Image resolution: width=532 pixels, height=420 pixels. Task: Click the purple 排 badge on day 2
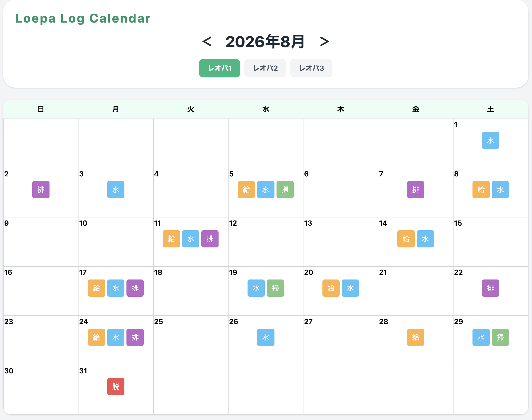coord(41,189)
